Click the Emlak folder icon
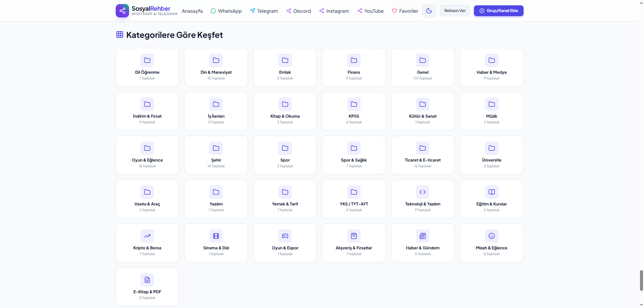This screenshot has width=644, height=308. (285, 60)
